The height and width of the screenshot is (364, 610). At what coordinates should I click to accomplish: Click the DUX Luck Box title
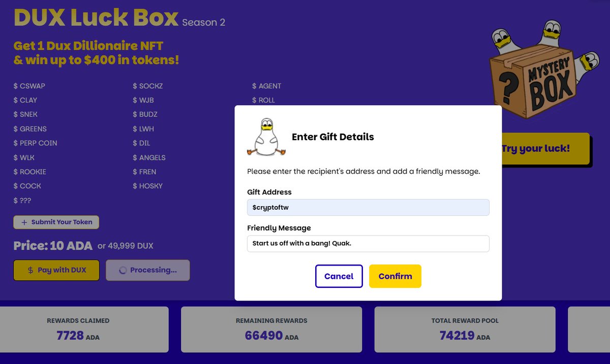coord(96,17)
